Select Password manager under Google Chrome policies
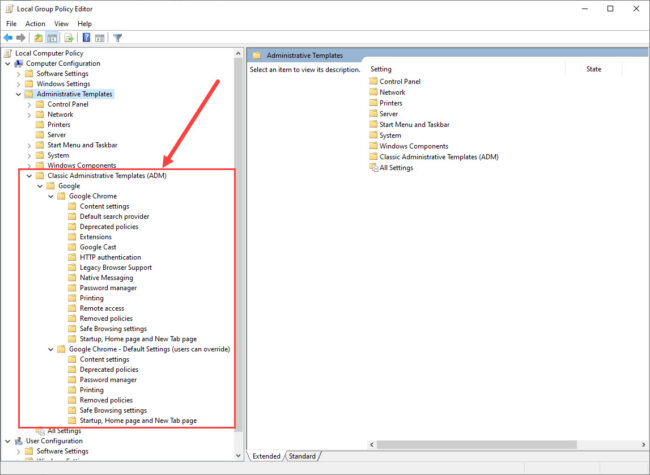Screen dimensions: 650x475 tap(108, 288)
